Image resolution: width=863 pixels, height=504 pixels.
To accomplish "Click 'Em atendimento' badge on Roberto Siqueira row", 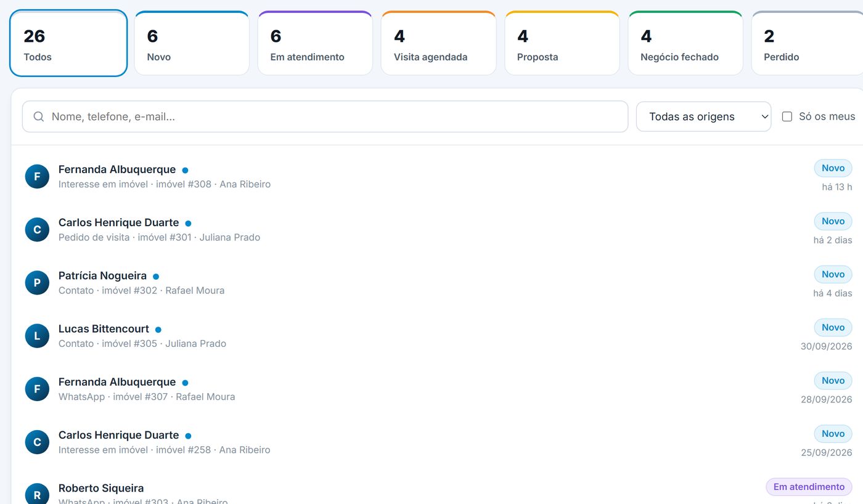I will pos(809,487).
